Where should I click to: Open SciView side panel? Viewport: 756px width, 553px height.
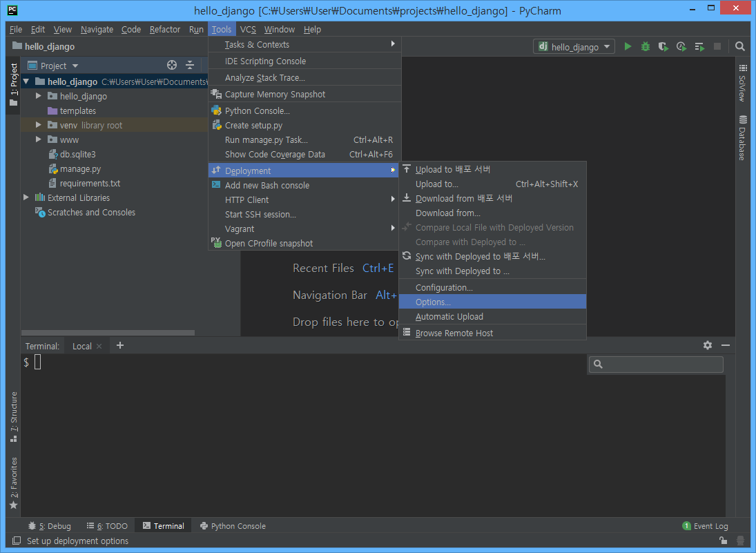click(x=742, y=83)
